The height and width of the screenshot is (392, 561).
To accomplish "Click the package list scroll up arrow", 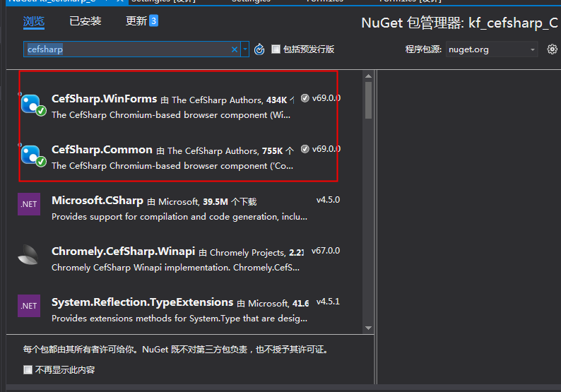I will coord(369,76).
